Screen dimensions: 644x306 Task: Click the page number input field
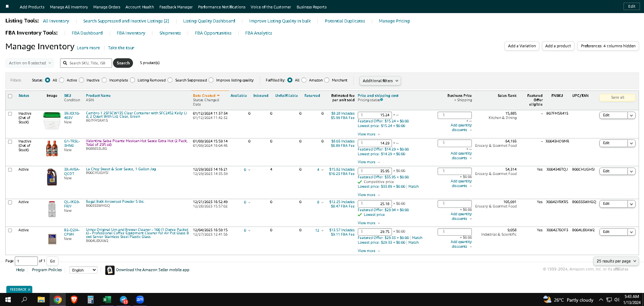[27, 261]
